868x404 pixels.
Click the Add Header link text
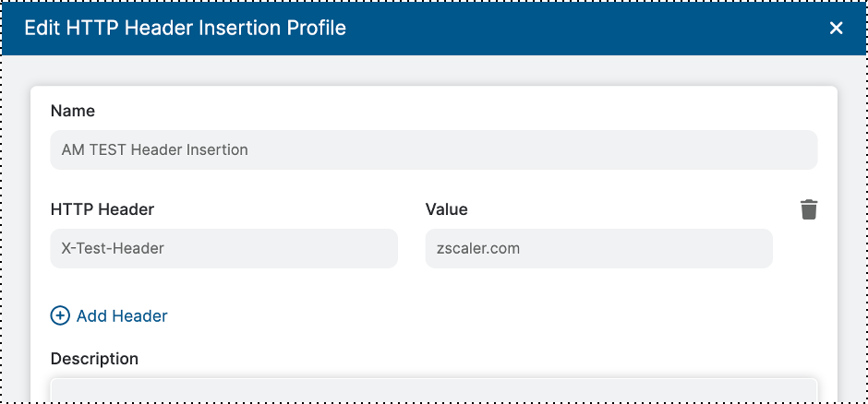click(x=122, y=315)
